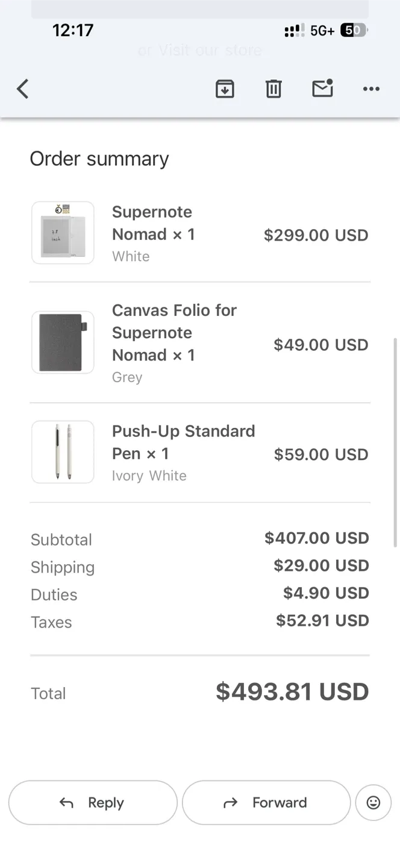Screen dimensions: 400x868
Task: Go back using the back arrow
Action: 22,89
